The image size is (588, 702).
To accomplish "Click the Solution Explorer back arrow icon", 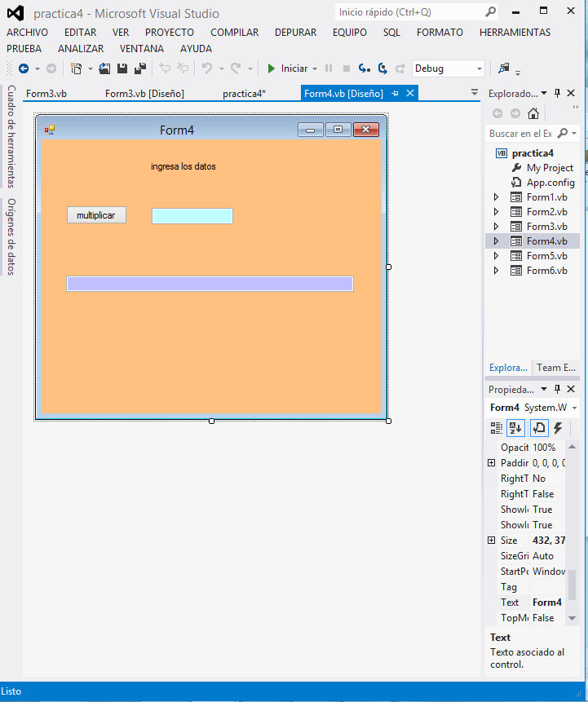I will (497, 113).
